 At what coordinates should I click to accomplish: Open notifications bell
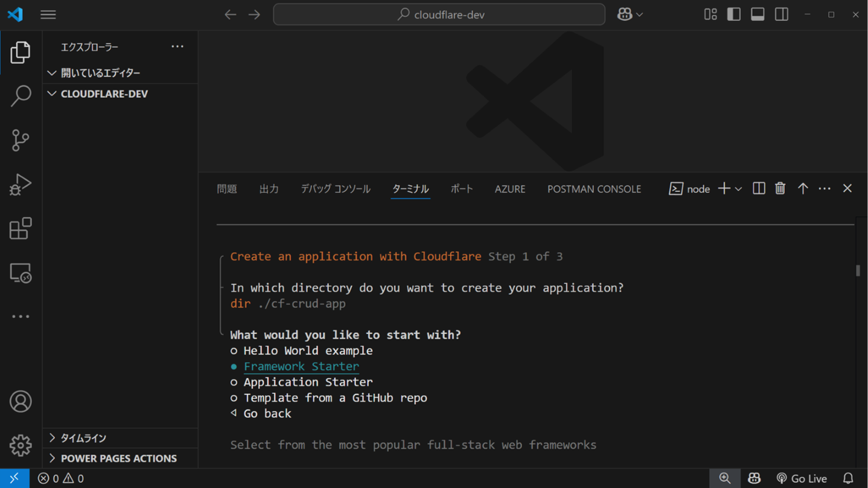[848, 478]
